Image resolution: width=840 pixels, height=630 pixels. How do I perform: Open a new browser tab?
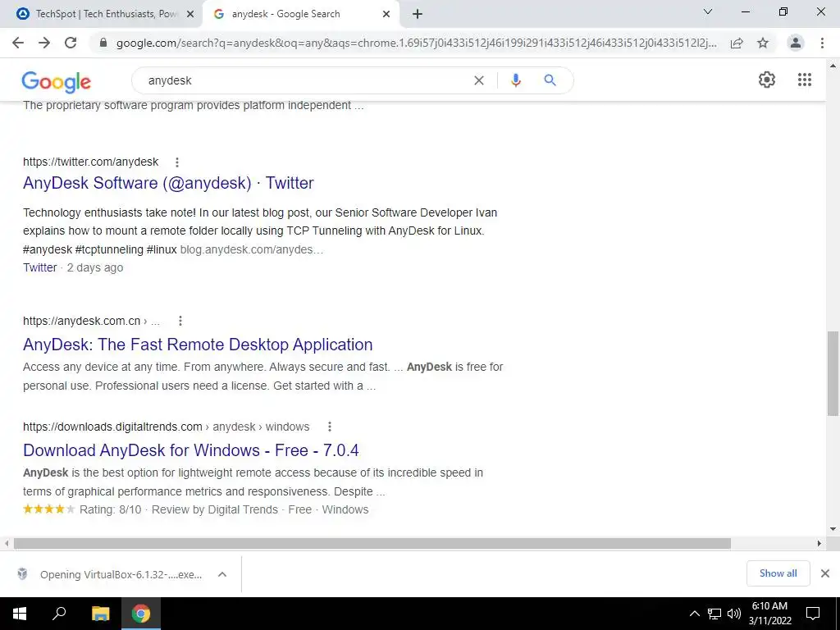coord(418,14)
